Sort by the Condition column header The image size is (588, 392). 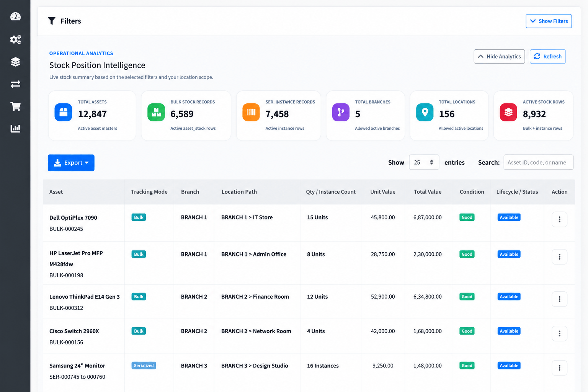coord(472,192)
